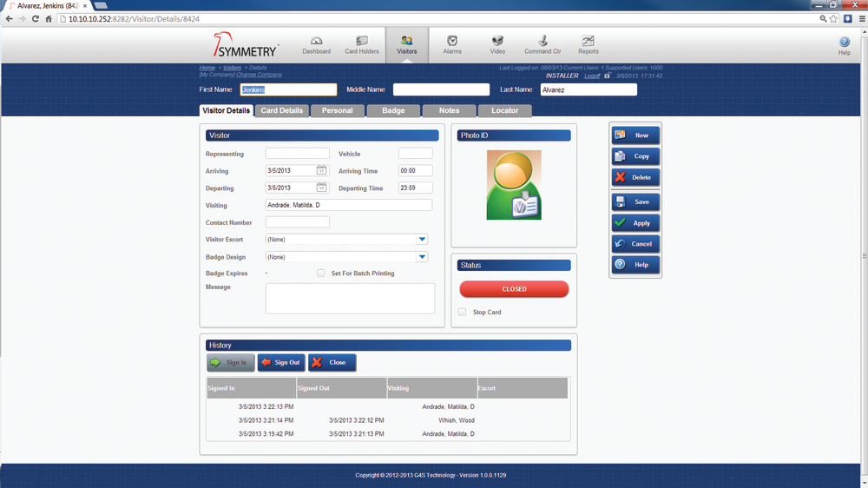Click Signed In column header
The image size is (868, 488).
[252, 388]
